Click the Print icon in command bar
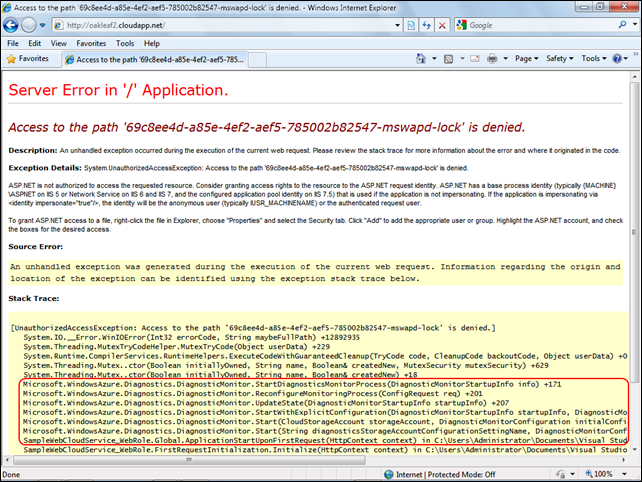 pyautogui.click(x=494, y=59)
